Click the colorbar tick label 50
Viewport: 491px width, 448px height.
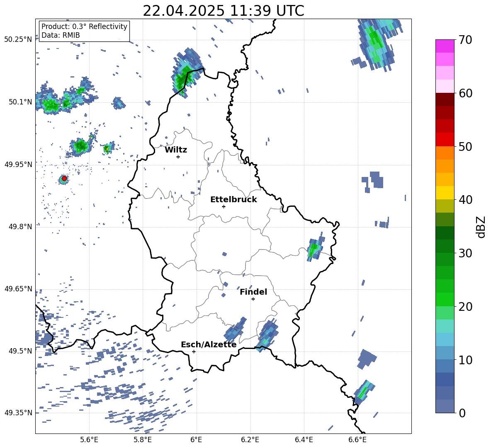(x=465, y=147)
